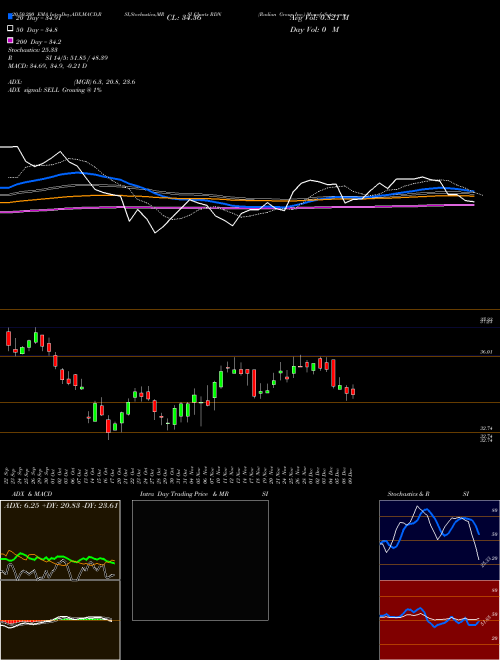Click the last red candlestick on the chart
The height and width of the screenshot is (660, 500).
[x=353, y=391]
